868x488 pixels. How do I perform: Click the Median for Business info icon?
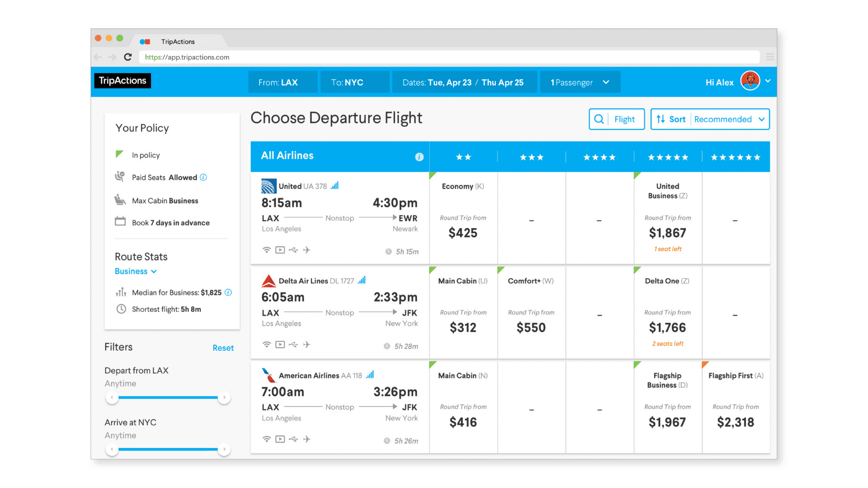[x=228, y=292]
